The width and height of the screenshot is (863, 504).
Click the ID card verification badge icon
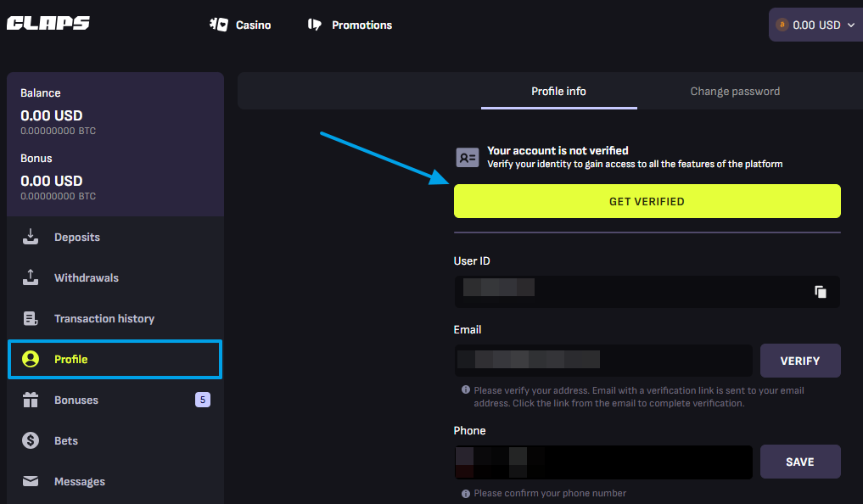467,157
